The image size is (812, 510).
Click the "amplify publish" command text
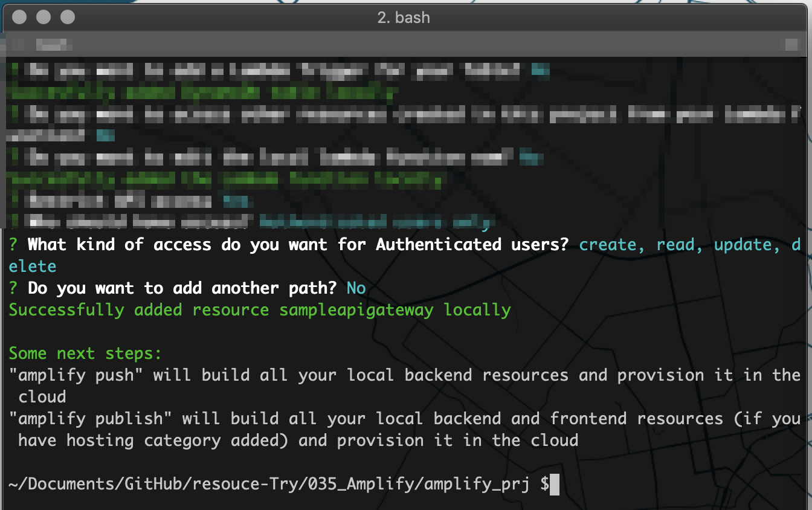91,419
